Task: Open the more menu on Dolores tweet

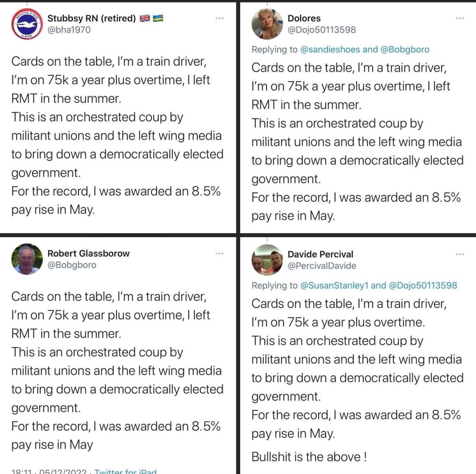Action: (459, 18)
